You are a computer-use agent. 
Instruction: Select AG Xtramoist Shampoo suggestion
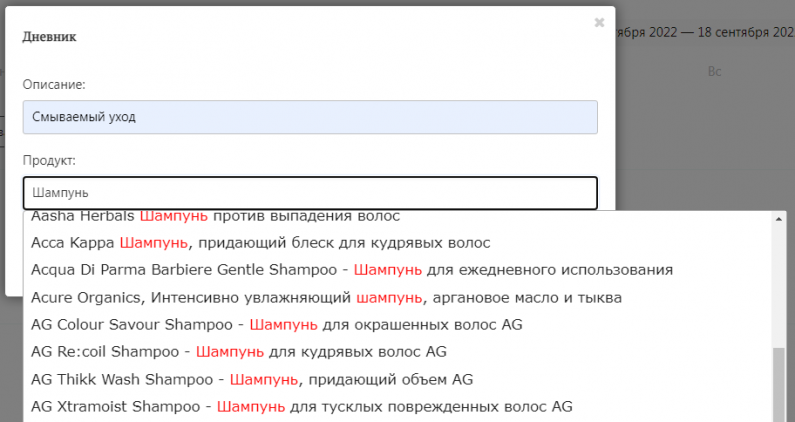pyautogui.click(x=301, y=407)
